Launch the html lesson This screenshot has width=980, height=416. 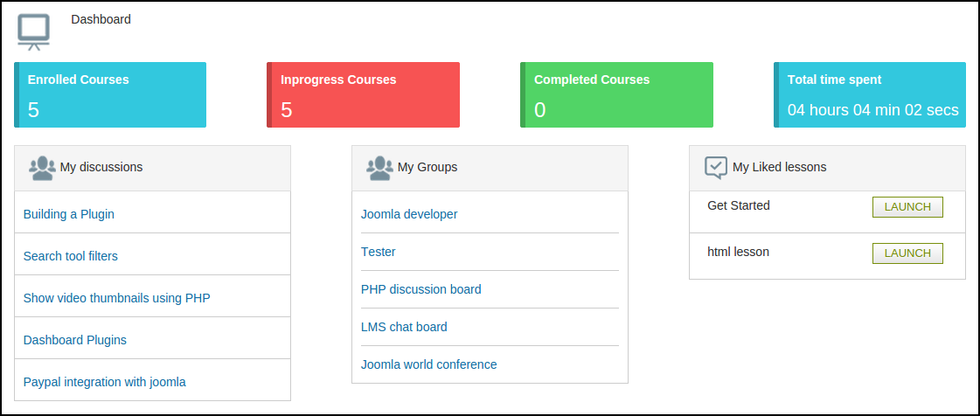(x=907, y=253)
